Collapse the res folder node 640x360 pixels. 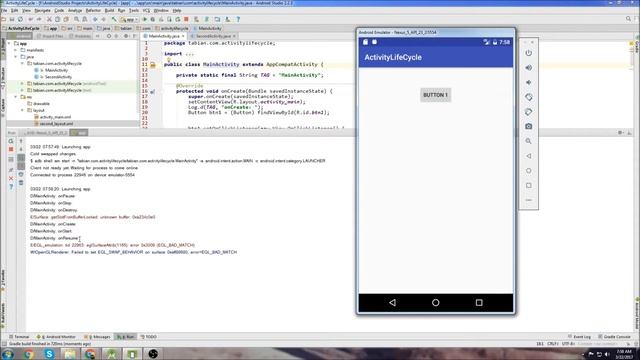pyautogui.click(x=16, y=97)
